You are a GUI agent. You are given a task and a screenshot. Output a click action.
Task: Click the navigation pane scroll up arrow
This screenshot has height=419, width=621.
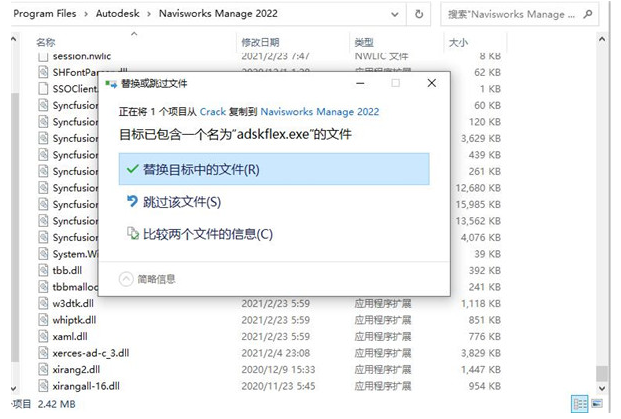(x=14, y=39)
